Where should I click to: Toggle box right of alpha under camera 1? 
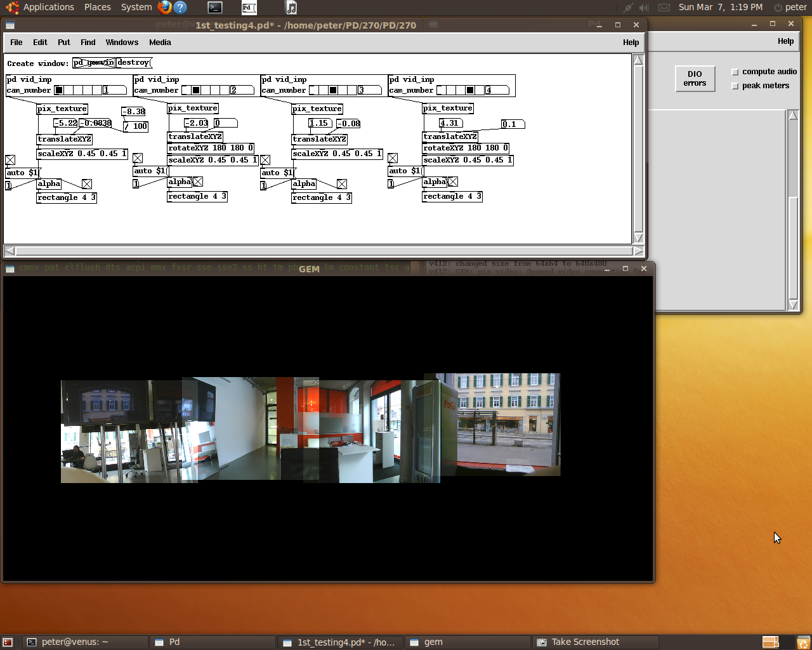87,184
